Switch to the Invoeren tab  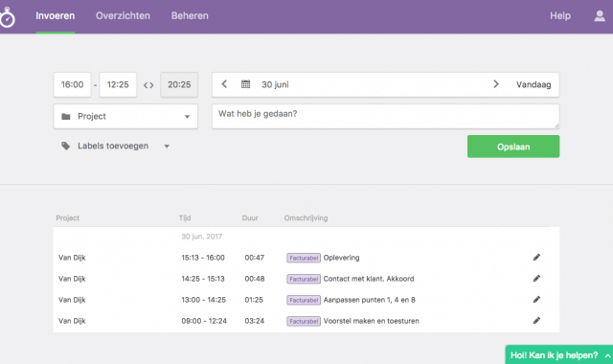[x=56, y=16]
